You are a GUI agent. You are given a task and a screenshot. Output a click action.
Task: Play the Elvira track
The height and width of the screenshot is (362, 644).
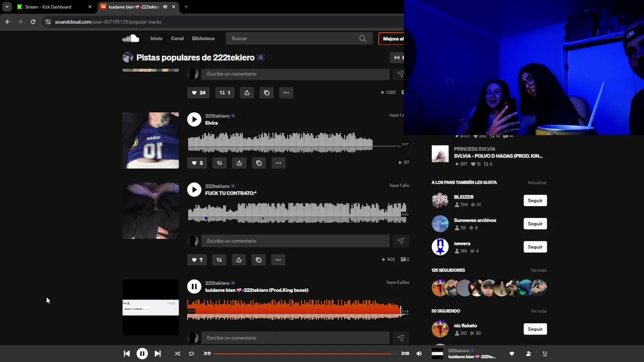194,119
